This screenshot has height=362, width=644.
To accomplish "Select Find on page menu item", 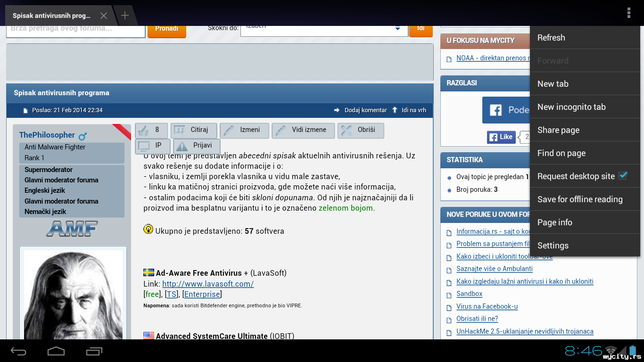I will click(x=585, y=153).
